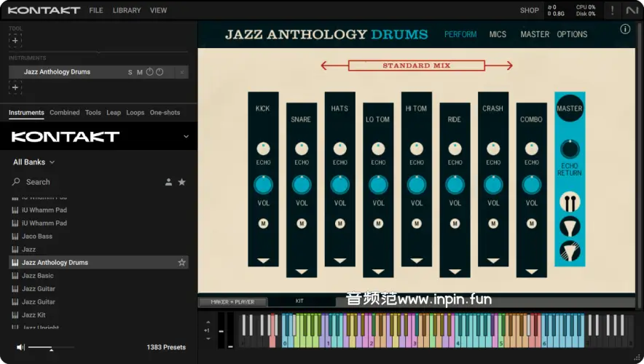This screenshot has width=644, height=364.
Task: Mute the Hats channel
Action: pyautogui.click(x=339, y=223)
